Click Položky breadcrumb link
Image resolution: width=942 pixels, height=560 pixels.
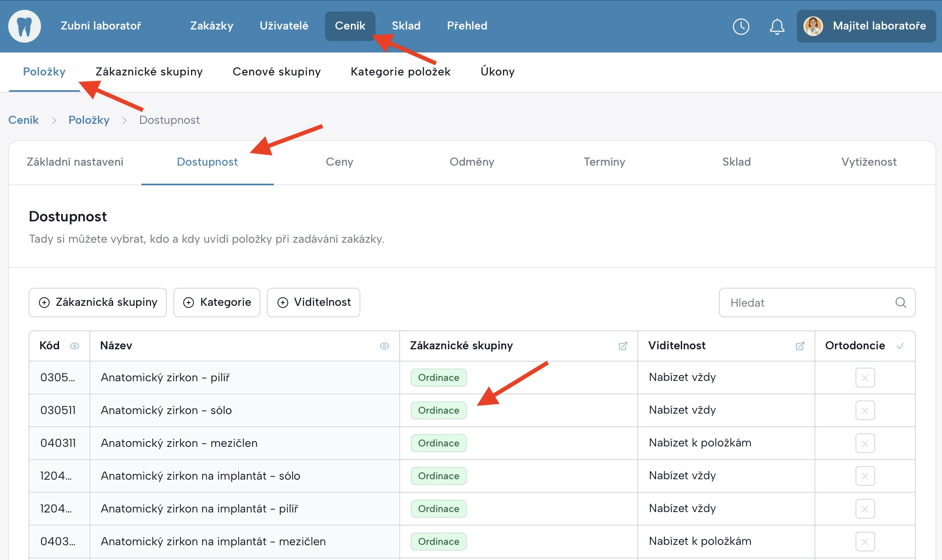(89, 120)
